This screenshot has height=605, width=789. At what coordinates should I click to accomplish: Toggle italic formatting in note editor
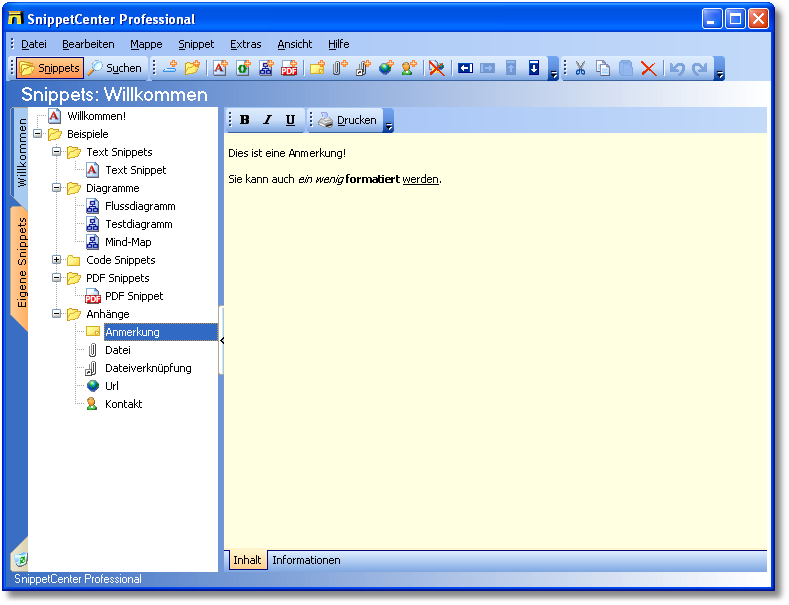(268, 120)
